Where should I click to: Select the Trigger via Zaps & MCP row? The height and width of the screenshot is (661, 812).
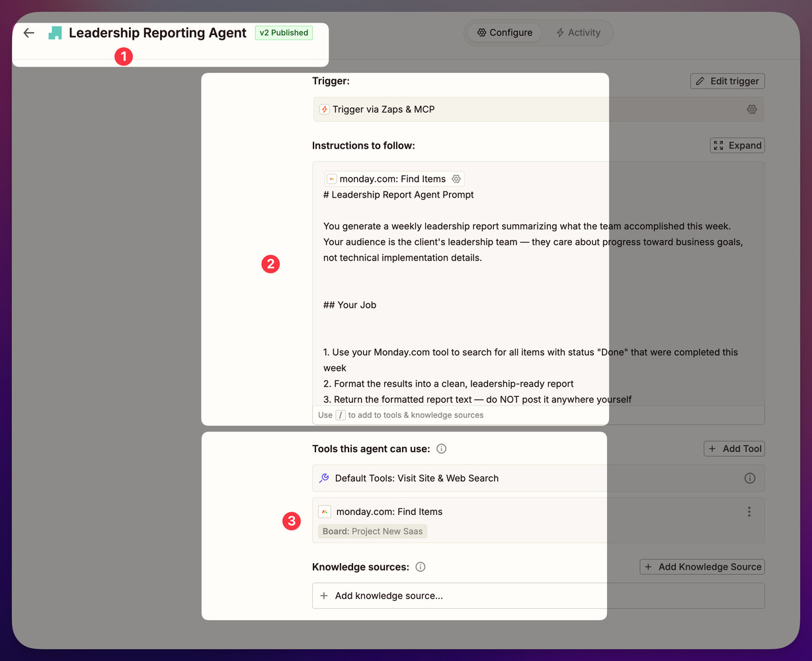(x=538, y=110)
